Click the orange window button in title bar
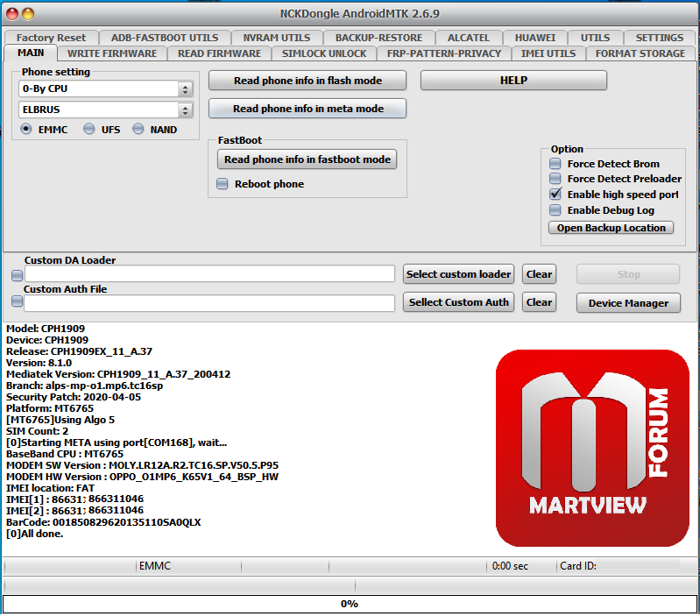Screen dimensions: 700x616 pyautogui.click(x=28, y=14)
